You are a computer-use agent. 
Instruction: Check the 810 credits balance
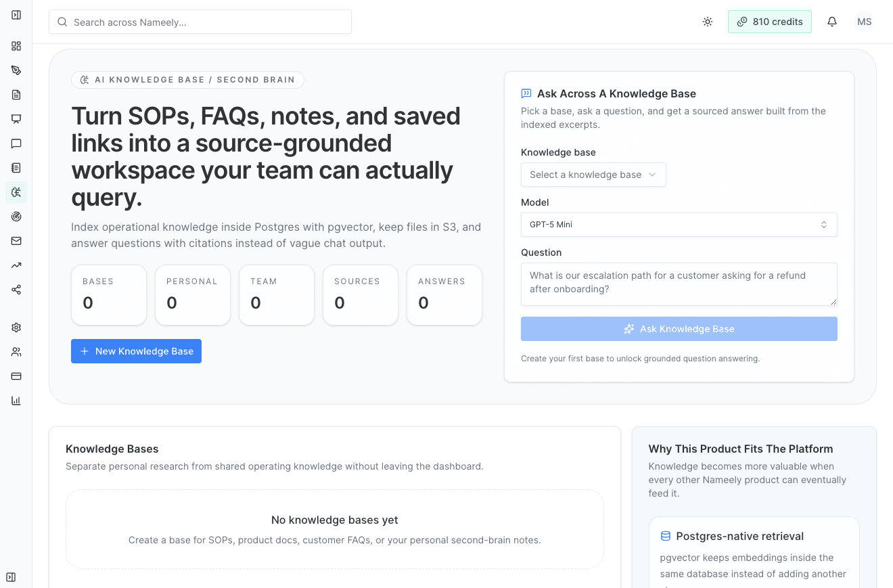pos(769,21)
